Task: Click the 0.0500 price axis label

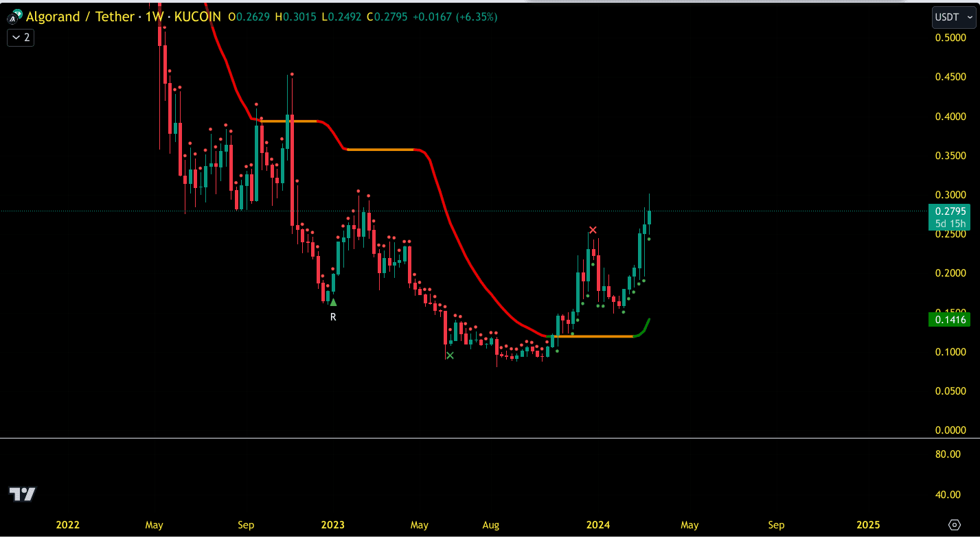Action: point(951,391)
